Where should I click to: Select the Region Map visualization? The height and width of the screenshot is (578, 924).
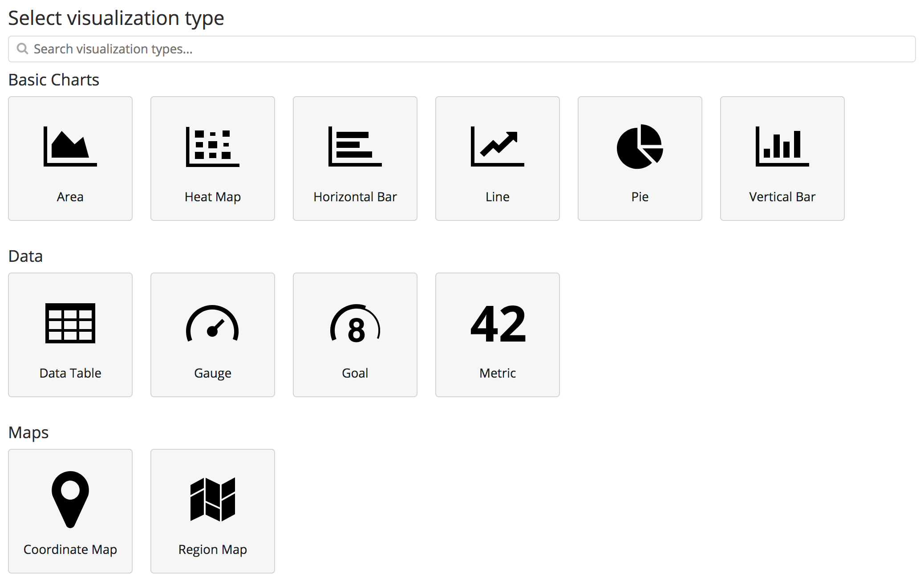(213, 511)
